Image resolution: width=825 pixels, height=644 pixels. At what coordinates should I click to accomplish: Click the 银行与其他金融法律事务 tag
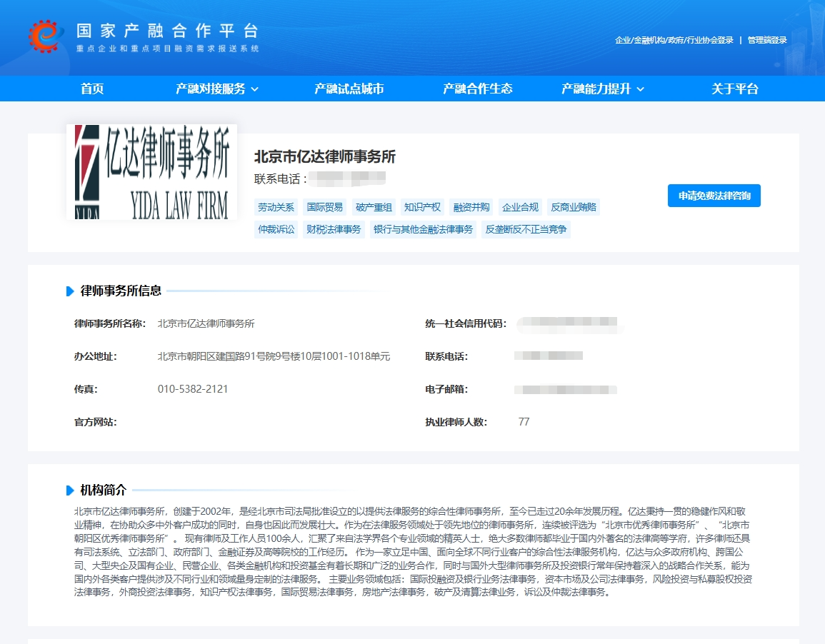(423, 229)
